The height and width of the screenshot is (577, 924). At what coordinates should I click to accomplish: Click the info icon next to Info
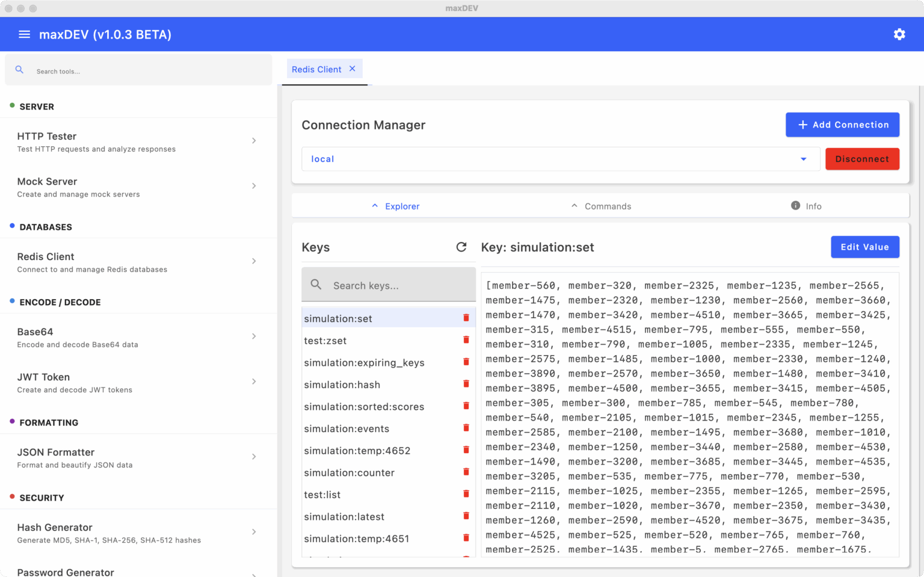click(795, 205)
